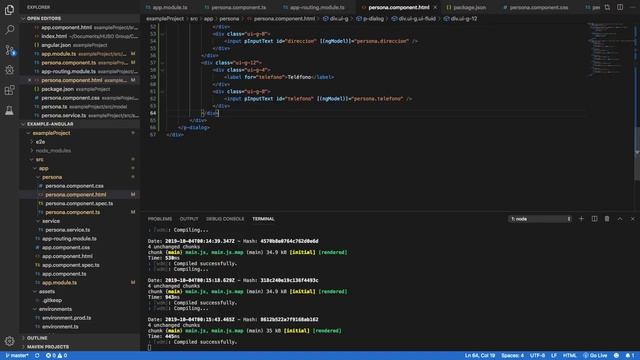Open the Debug Console panel tab
The width and height of the screenshot is (640, 360).
click(x=225, y=219)
